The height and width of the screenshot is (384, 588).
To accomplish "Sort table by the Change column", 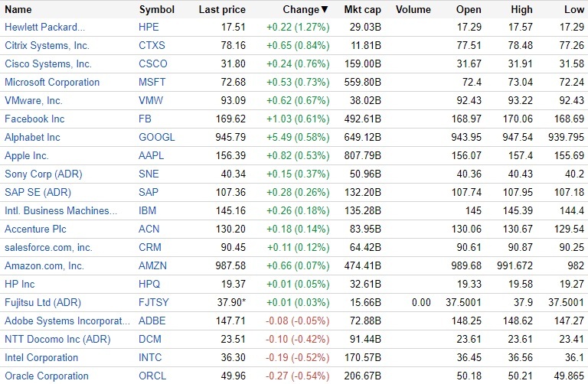I will pos(304,10).
